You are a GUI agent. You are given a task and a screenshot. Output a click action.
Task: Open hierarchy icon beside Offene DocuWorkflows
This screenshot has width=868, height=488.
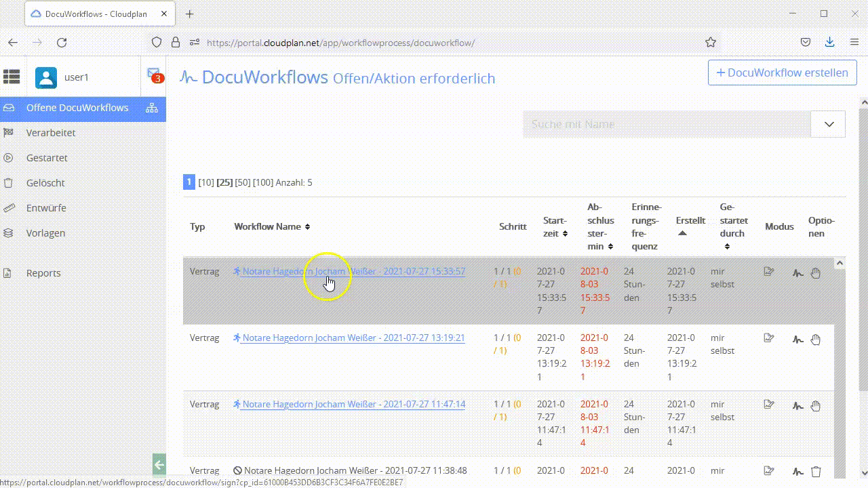pyautogui.click(x=151, y=108)
